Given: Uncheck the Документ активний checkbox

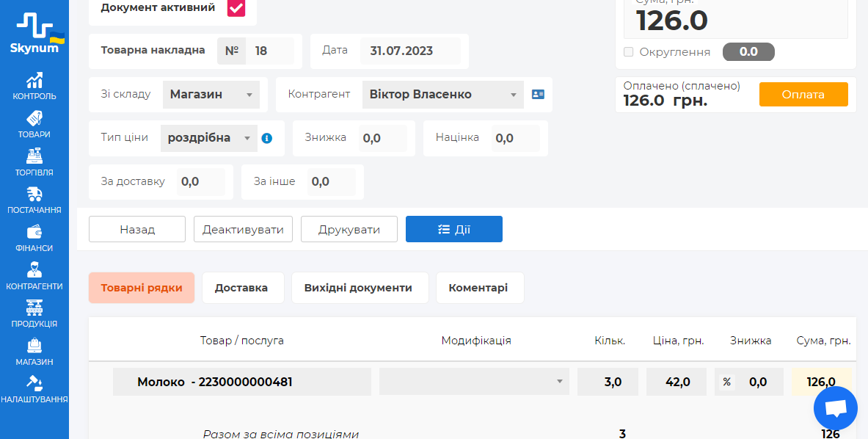Looking at the screenshot, I should [236, 8].
